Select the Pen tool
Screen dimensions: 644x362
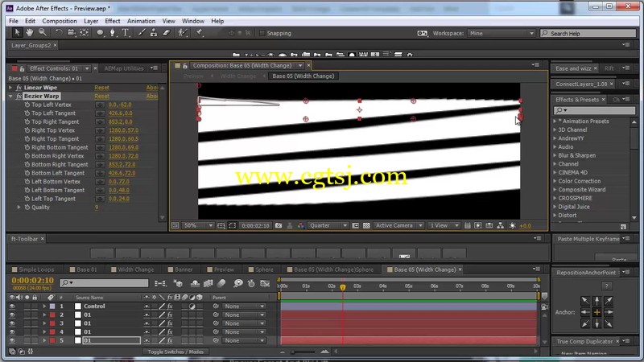(x=113, y=32)
